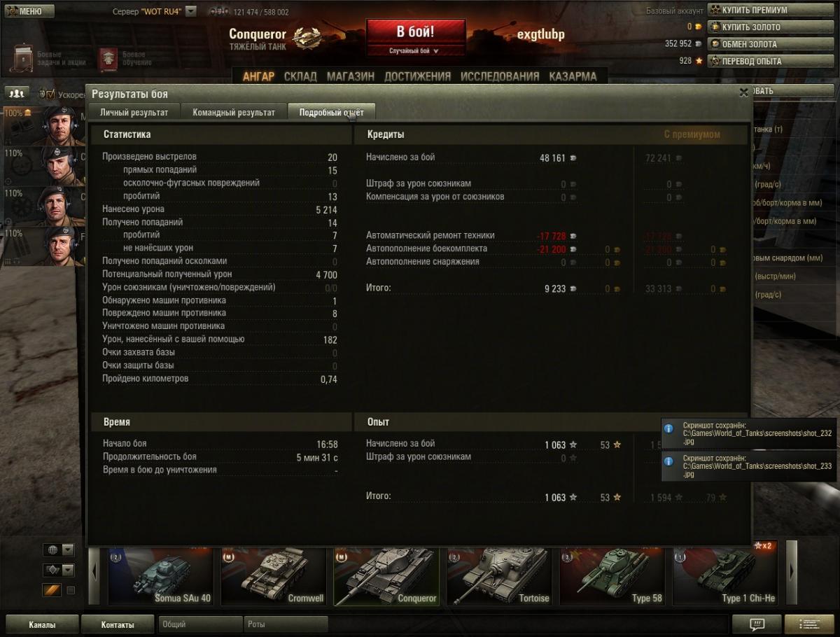Click the credits balance icon next to 352 952

click(x=699, y=43)
